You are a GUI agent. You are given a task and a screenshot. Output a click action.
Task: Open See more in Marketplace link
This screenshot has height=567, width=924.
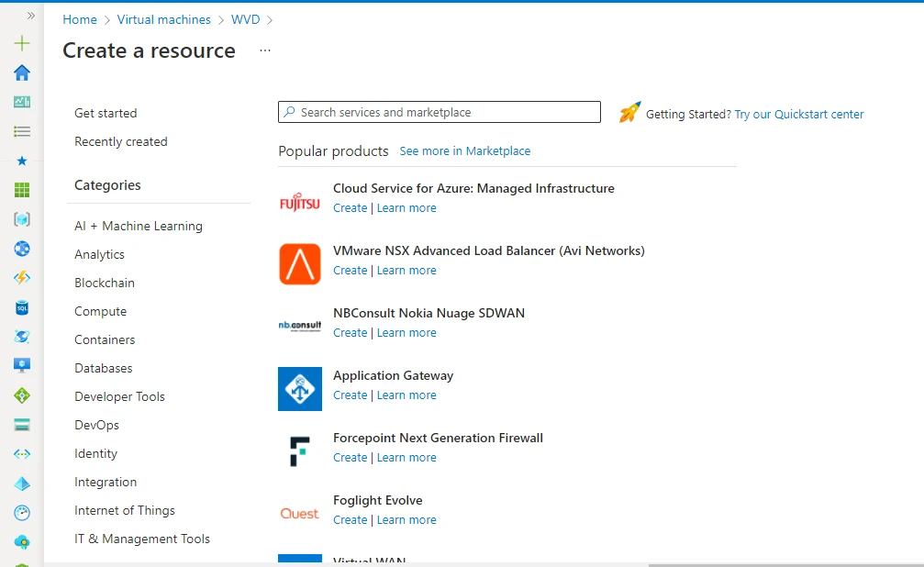[464, 151]
